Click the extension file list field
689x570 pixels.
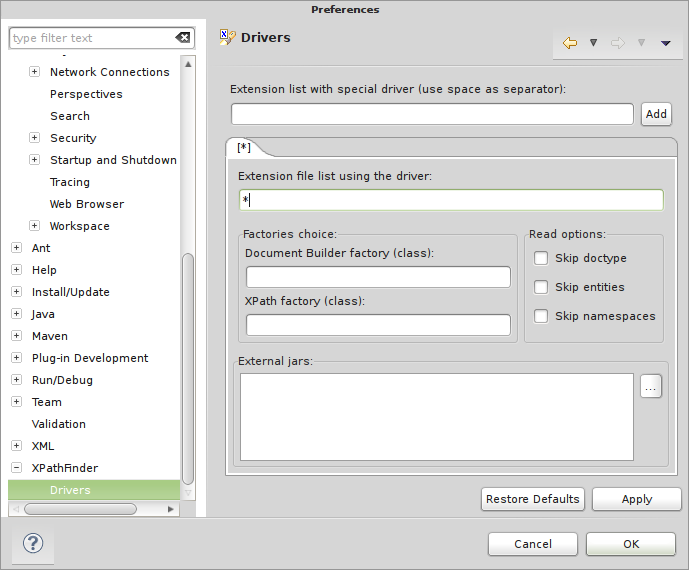[x=451, y=200]
